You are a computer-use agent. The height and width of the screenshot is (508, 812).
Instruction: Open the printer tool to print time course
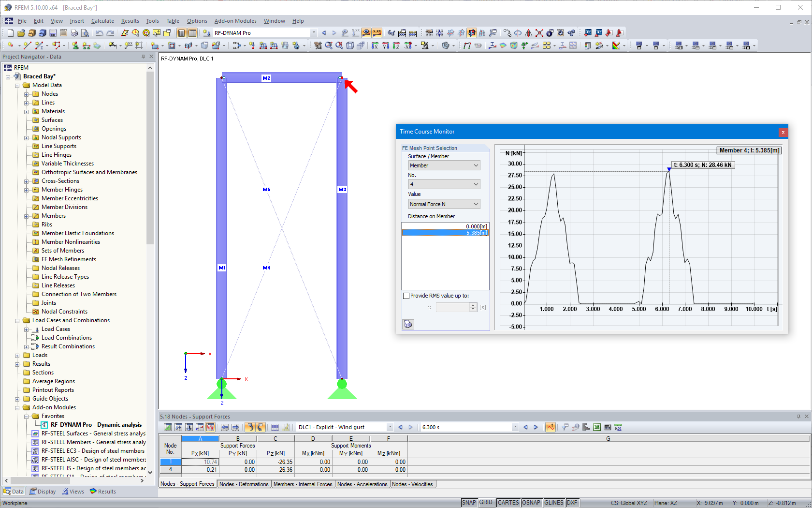pos(408,324)
